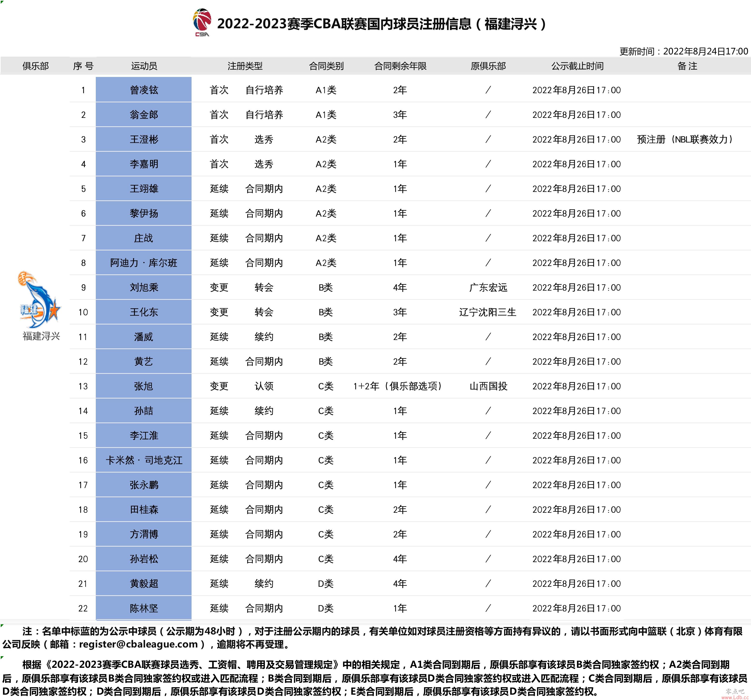Select player name 田桂森
The image size is (751, 700).
[x=144, y=510]
